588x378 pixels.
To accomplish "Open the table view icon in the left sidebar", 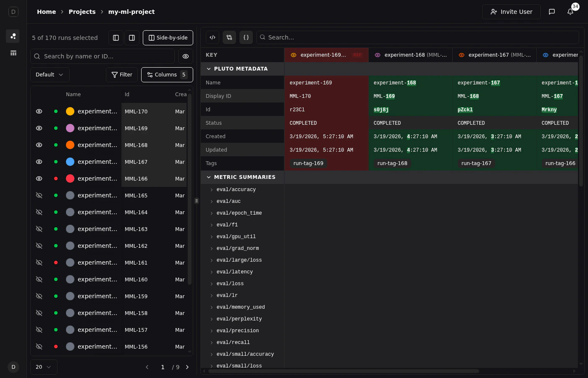I will coord(13,53).
